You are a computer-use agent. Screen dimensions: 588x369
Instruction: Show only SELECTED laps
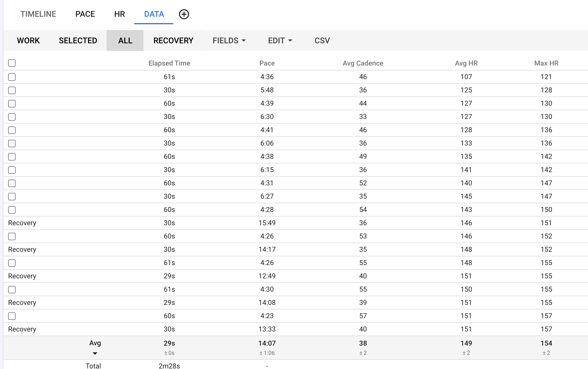[x=78, y=40]
